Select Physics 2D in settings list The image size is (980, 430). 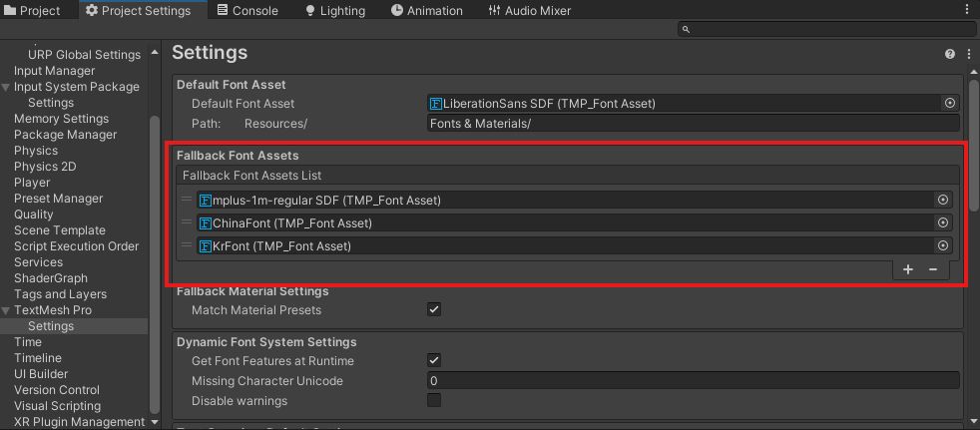(x=45, y=167)
